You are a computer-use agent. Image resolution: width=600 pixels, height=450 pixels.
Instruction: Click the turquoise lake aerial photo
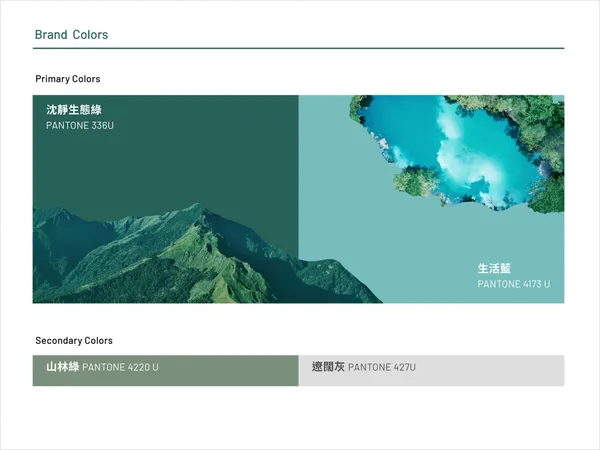(x=459, y=153)
